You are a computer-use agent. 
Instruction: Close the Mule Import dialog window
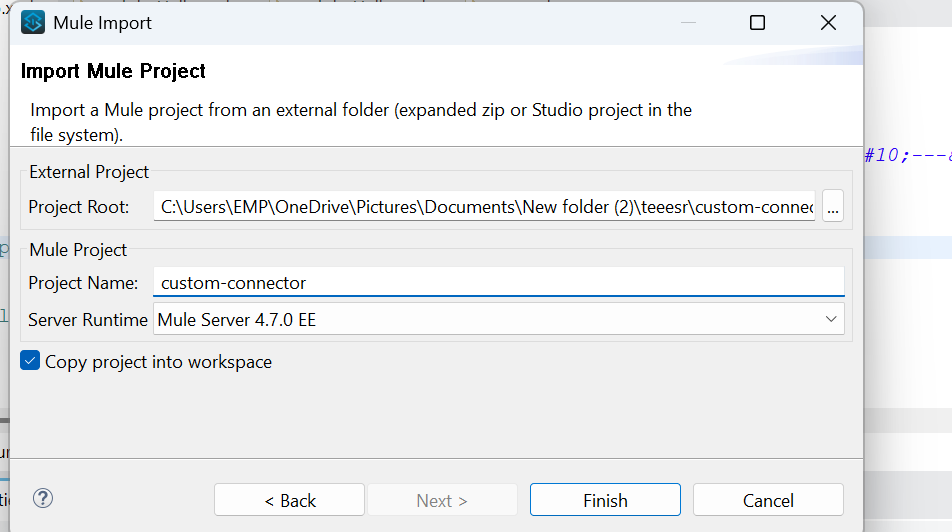click(828, 22)
